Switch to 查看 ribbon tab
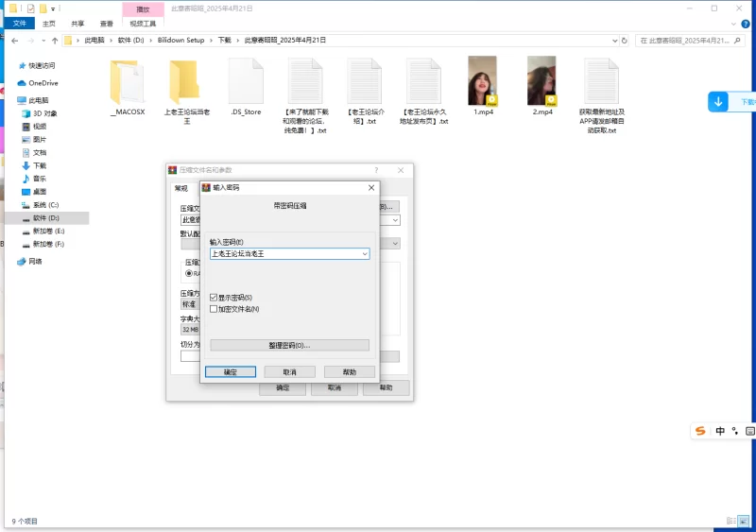This screenshot has height=532, width=756. point(107,24)
